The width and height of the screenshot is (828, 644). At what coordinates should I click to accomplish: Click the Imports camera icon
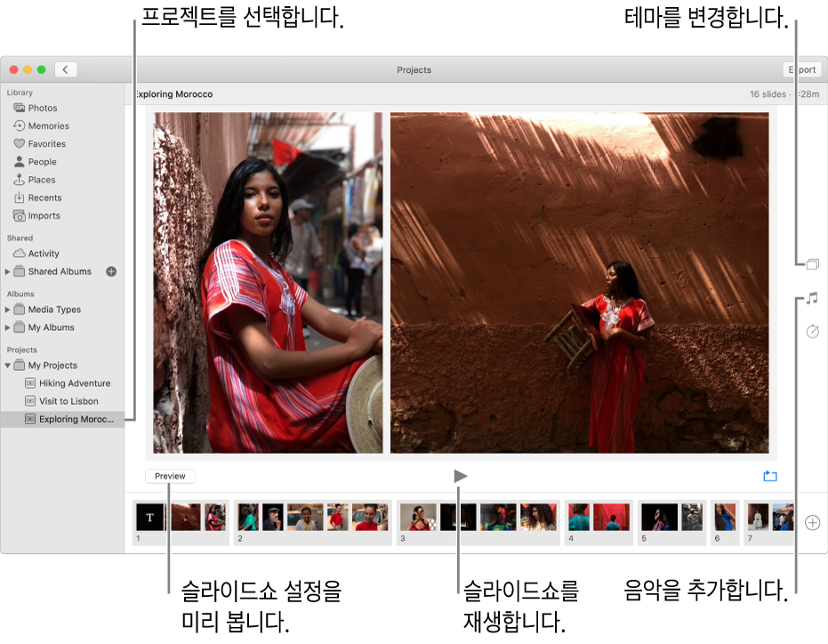(x=19, y=215)
